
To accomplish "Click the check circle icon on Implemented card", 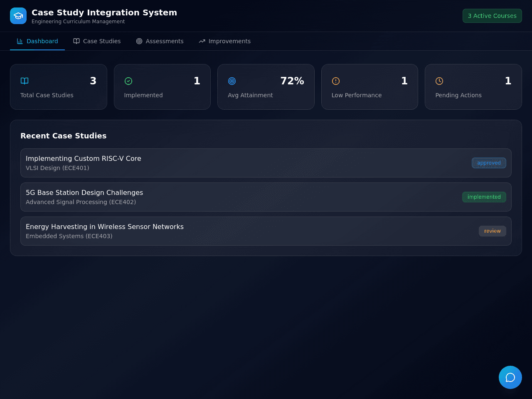I will pyautogui.click(x=128, y=81).
